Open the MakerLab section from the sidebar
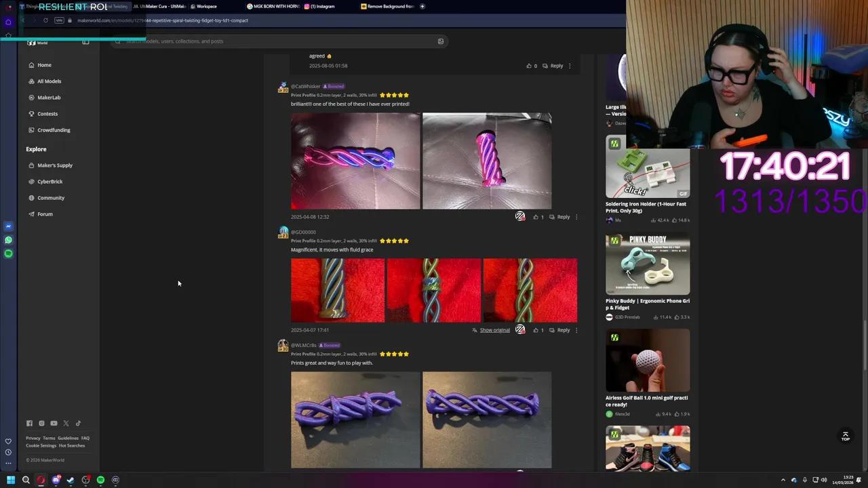The height and width of the screenshot is (488, 868). click(49, 97)
